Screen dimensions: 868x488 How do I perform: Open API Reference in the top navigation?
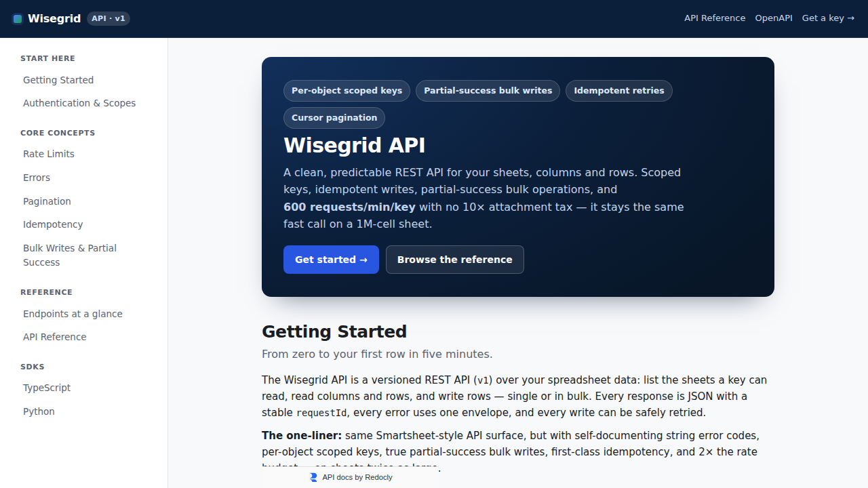tap(715, 18)
